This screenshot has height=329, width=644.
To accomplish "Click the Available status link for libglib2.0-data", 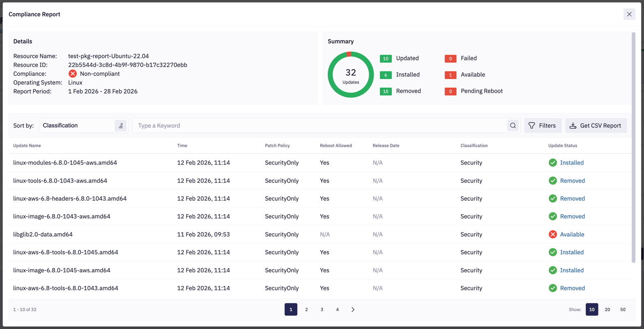I will pos(572,235).
